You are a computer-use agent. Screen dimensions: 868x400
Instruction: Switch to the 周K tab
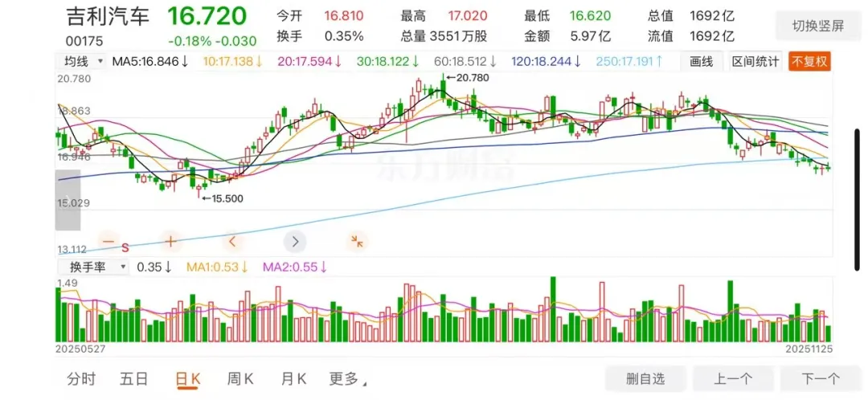point(240,379)
